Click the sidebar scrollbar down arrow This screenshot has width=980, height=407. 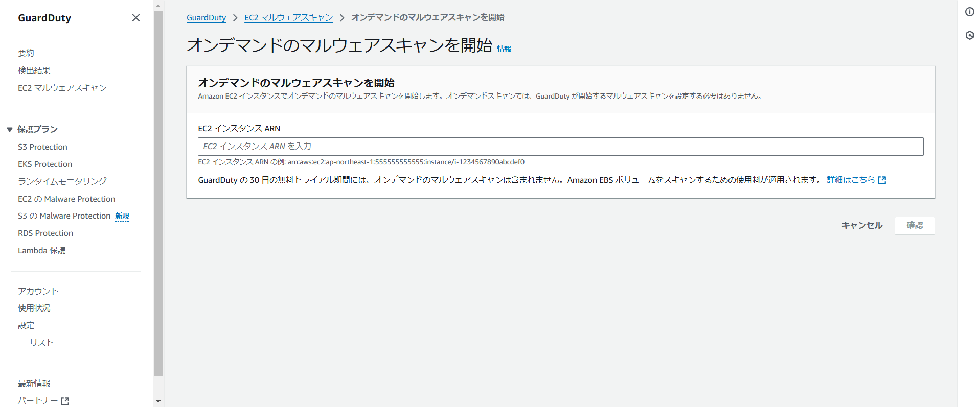(158, 401)
